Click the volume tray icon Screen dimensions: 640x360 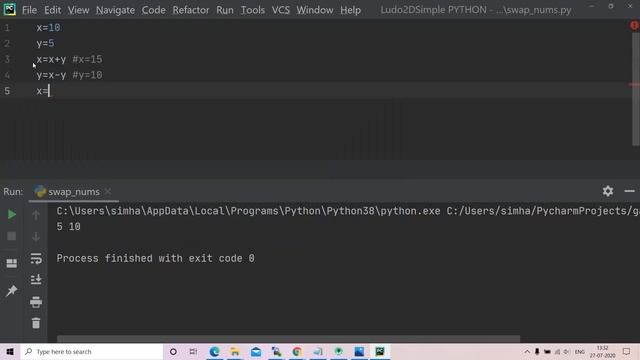(x=567, y=351)
